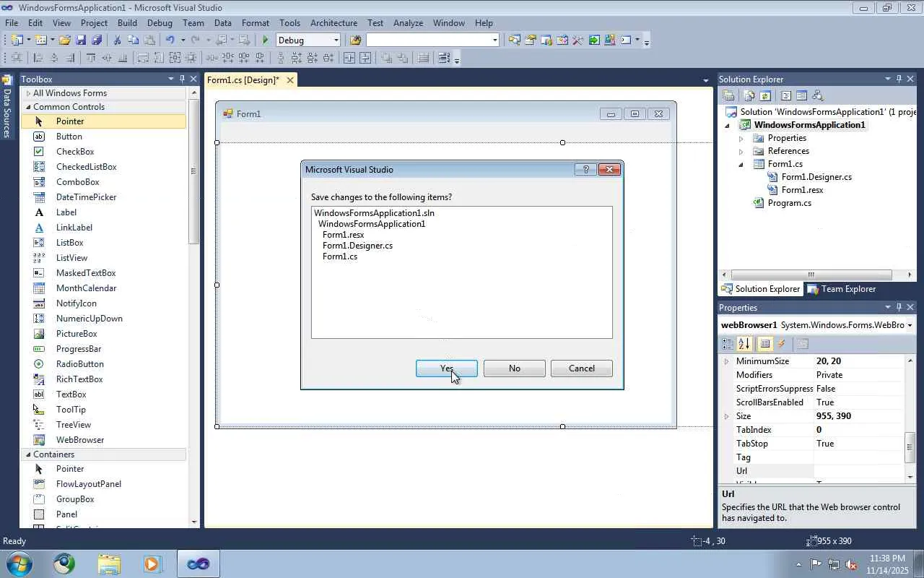Open Windows Media Player from the taskbar
The width and height of the screenshot is (924, 578).
pyautogui.click(x=152, y=564)
